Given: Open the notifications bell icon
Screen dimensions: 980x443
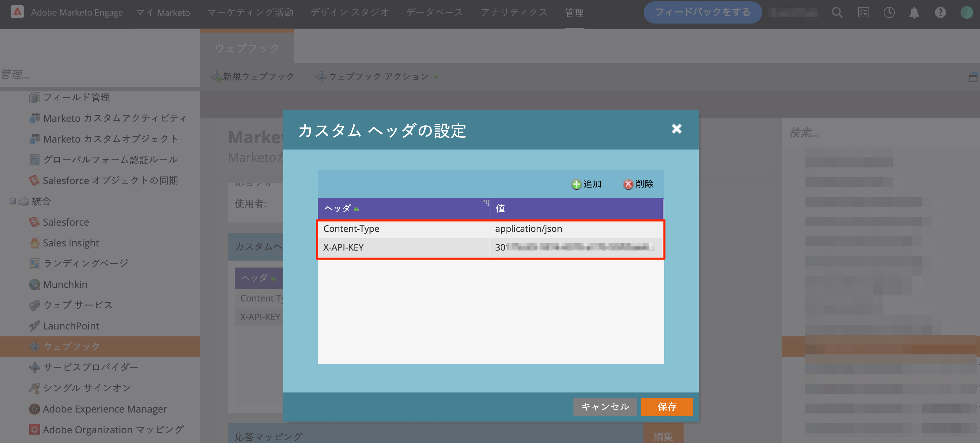Looking at the screenshot, I should click(x=914, y=12).
